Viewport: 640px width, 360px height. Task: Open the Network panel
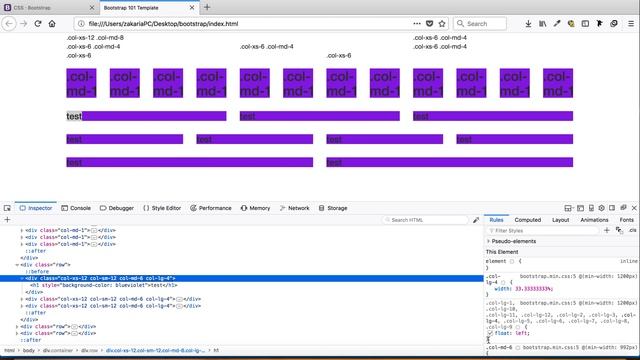pyautogui.click(x=295, y=208)
